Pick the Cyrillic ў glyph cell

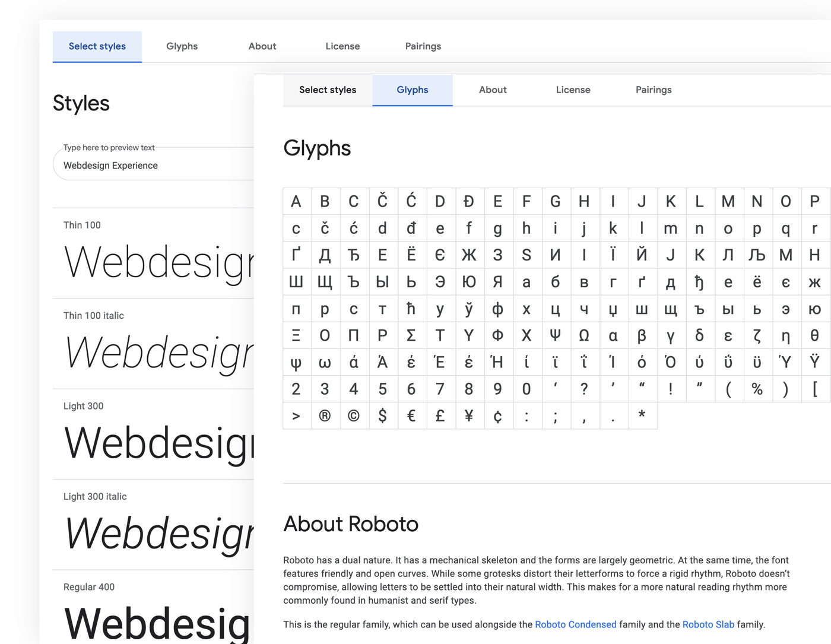click(x=469, y=309)
